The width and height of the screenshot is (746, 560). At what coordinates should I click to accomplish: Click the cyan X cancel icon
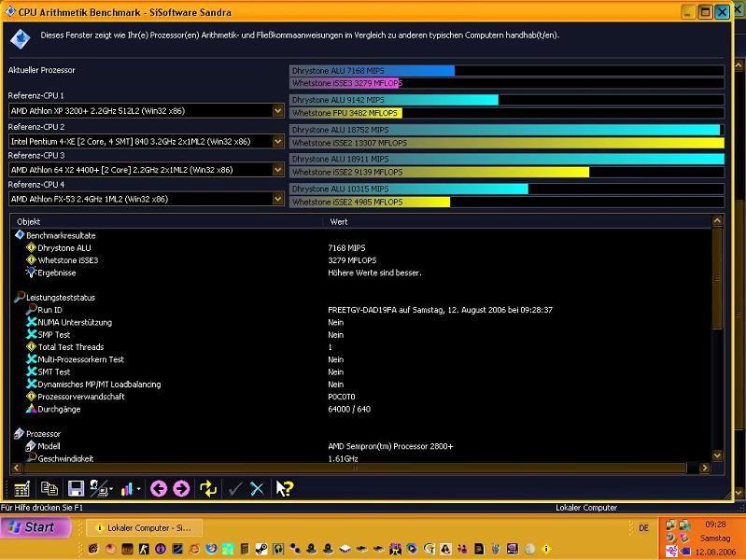[257, 489]
